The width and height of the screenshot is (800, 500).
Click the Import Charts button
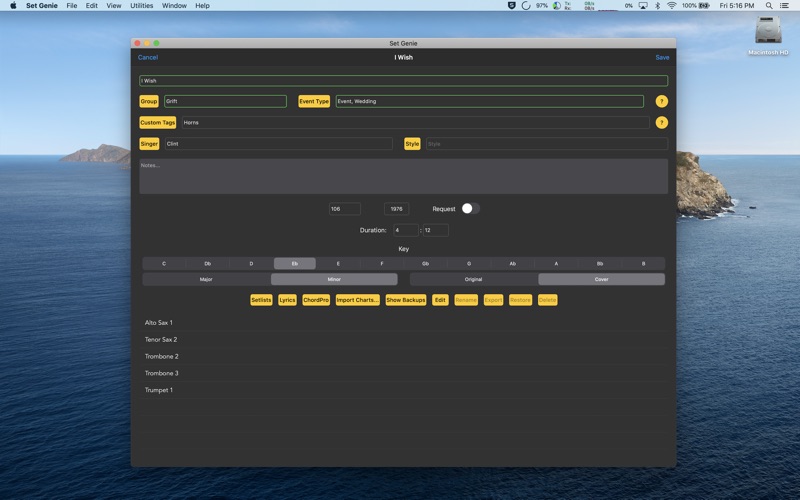coord(358,300)
